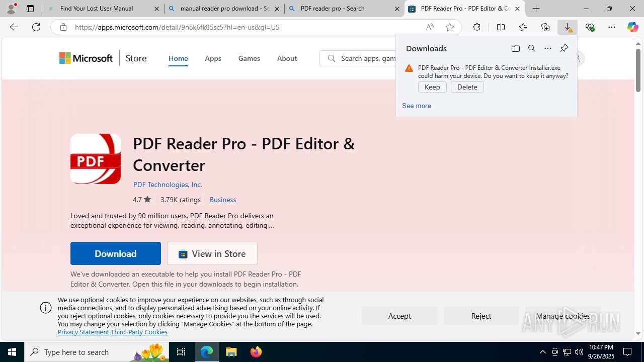This screenshot has height=362, width=644.
Task: Open notifications center icon
Action: [628, 352]
